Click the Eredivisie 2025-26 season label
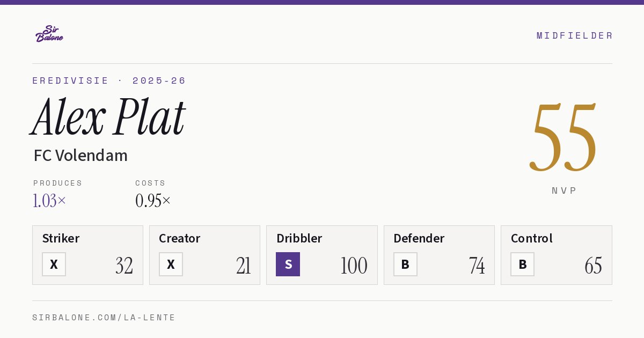This screenshot has height=338, width=644. coord(109,80)
